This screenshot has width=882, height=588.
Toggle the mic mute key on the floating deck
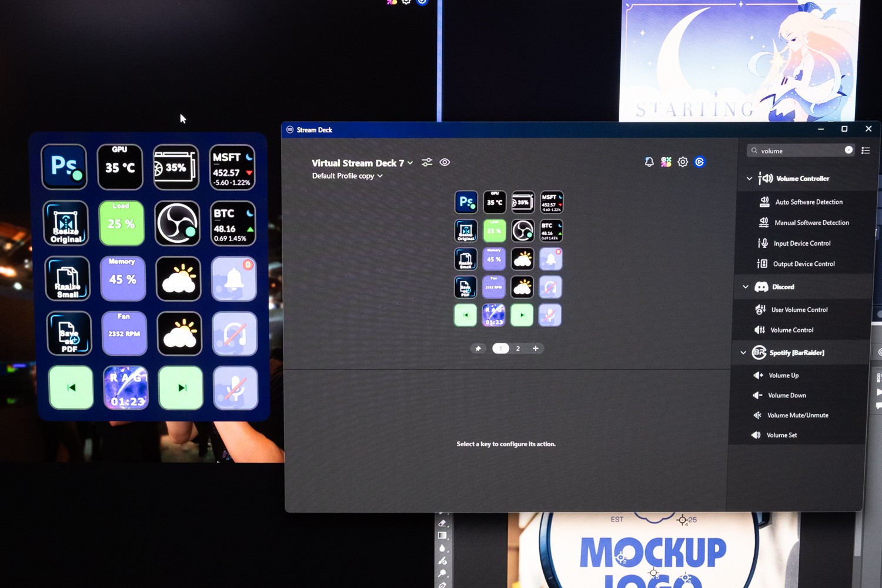point(235,388)
